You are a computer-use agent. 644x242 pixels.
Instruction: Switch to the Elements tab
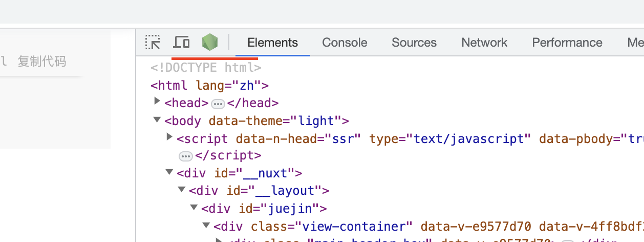tap(272, 43)
